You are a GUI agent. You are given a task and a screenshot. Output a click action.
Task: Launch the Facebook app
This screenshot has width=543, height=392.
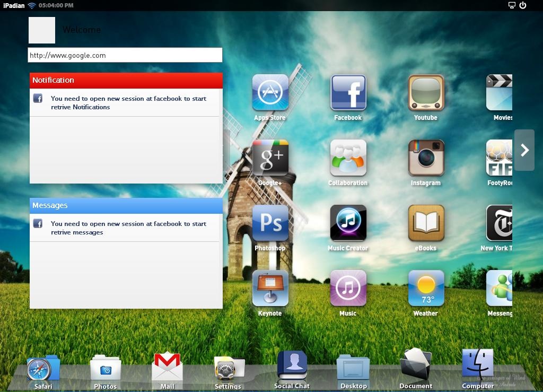pyautogui.click(x=348, y=92)
